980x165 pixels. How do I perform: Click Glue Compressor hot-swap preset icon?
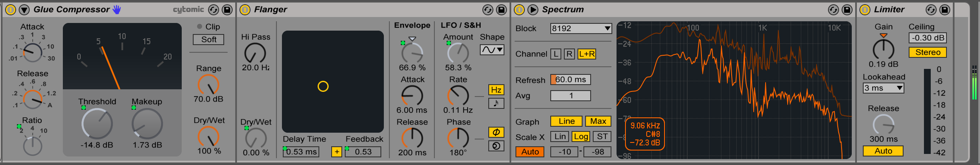[x=214, y=9]
